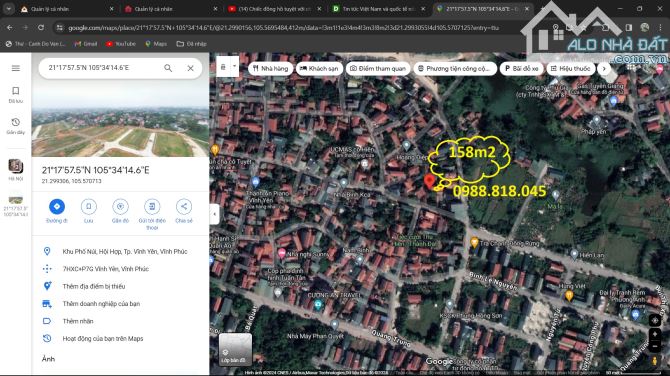Click the Hiền Lan place marker
The image size is (670, 376).
pos(574,254)
